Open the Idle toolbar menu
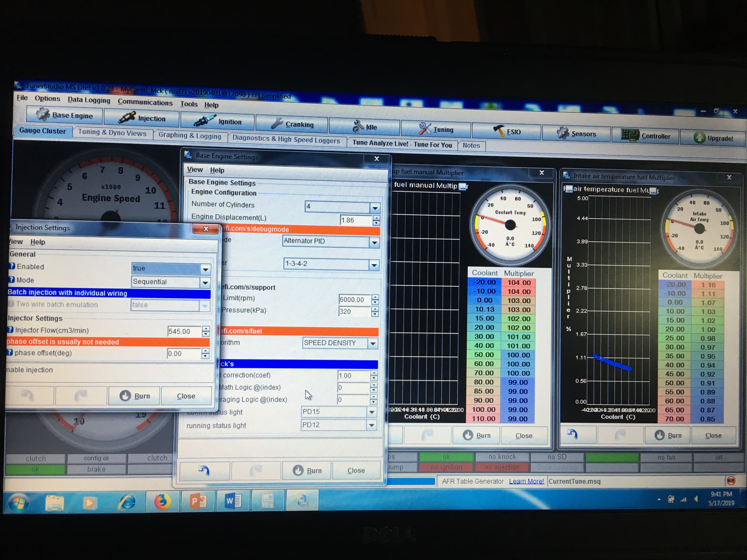The height and width of the screenshot is (560, 747). [x=364, y=127]
